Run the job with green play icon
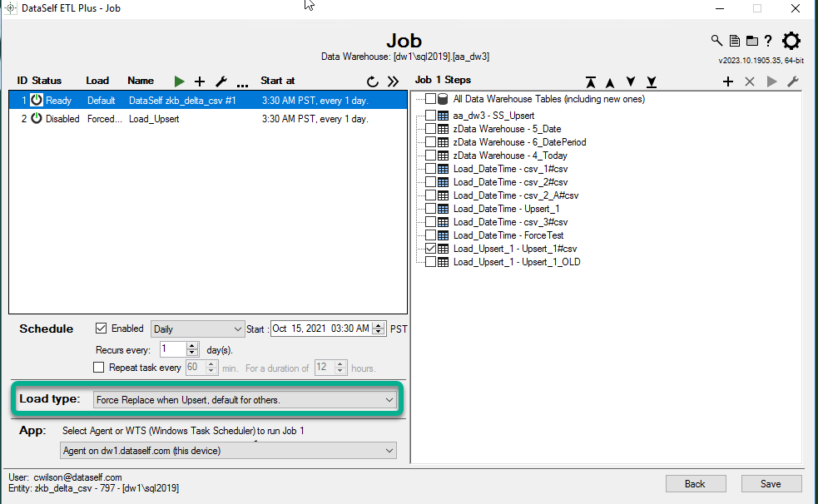The height and width of the screenshot is (504, 818). (x=180, y=81)
